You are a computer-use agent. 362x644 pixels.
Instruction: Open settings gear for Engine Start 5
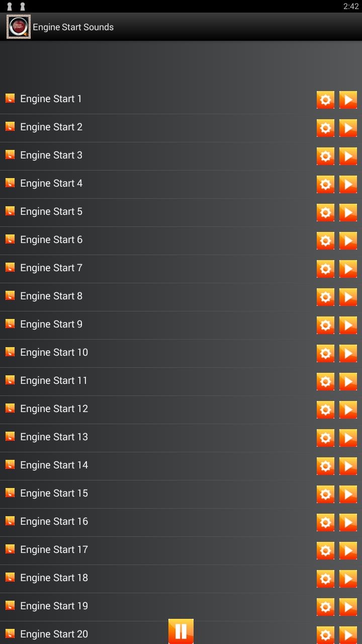[325, 212]
